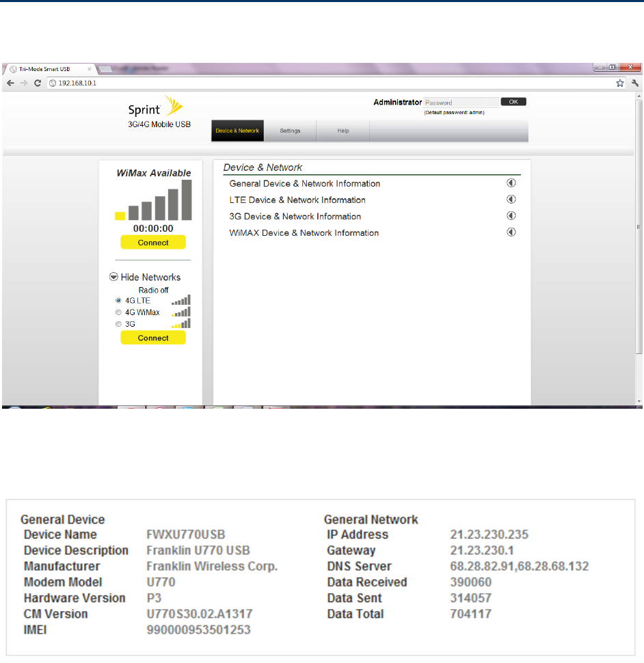This screenshot has height=663, width=644.
Task: Expand 3G Device & Network Information arrow
Action: [511, 215]
